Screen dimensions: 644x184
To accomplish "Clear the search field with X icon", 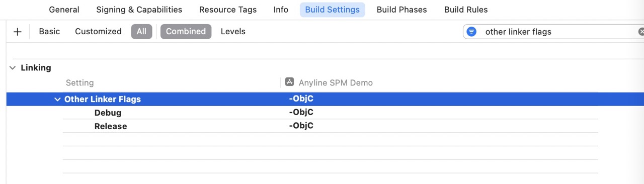I will (x=641, y=32).
